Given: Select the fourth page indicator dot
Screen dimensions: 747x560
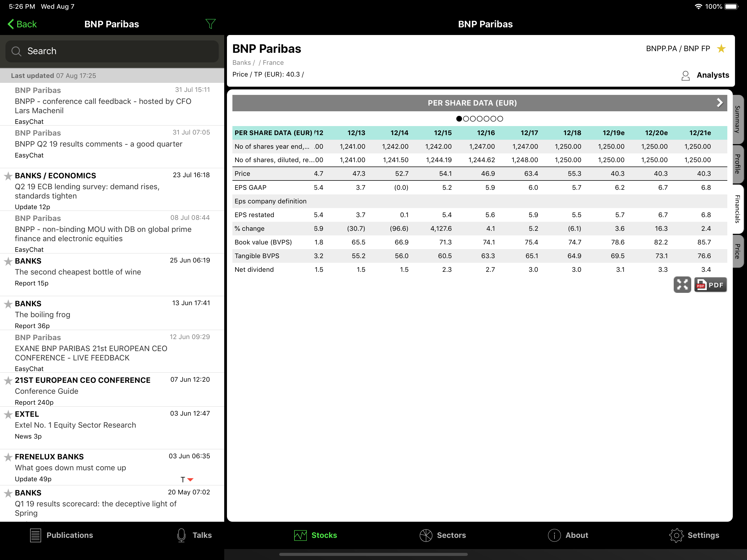Looking at the screenshot, I should coord(480,119).
